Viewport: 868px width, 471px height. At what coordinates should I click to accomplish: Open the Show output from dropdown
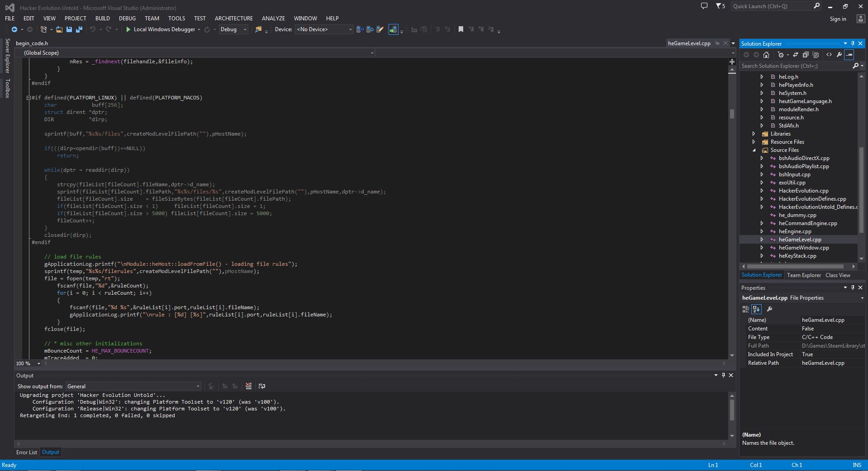[133, 386]
